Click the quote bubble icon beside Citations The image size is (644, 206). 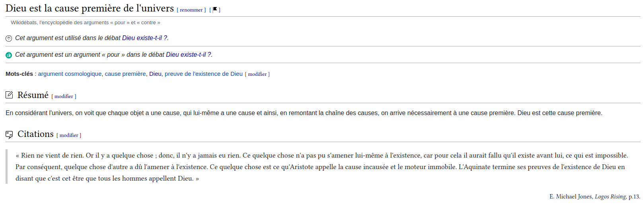(9, 135)
